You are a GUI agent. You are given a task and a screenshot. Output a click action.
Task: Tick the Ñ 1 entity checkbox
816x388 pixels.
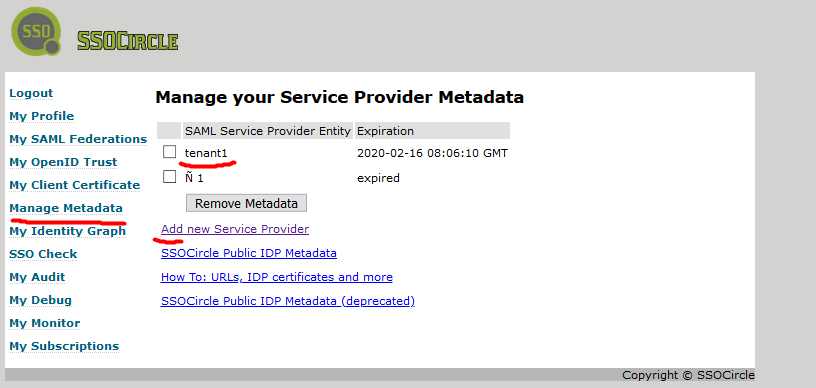pyautogui.click(x=170, y=177)
